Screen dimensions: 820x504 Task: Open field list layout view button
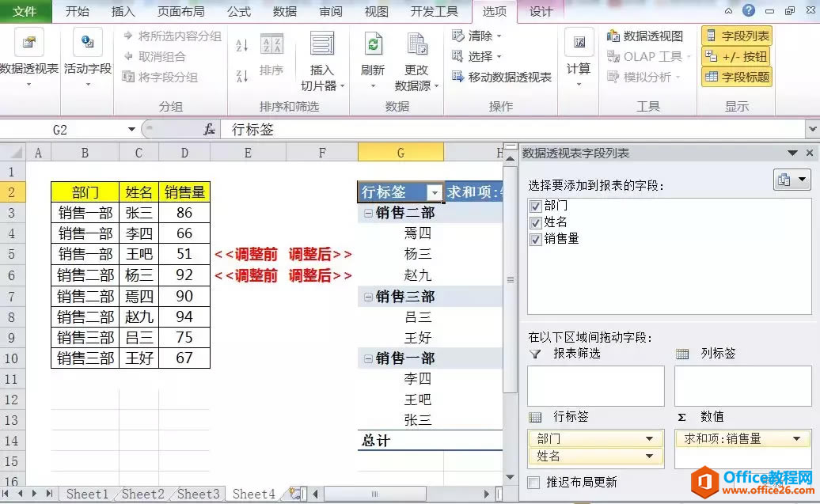[x=792, y=180]
